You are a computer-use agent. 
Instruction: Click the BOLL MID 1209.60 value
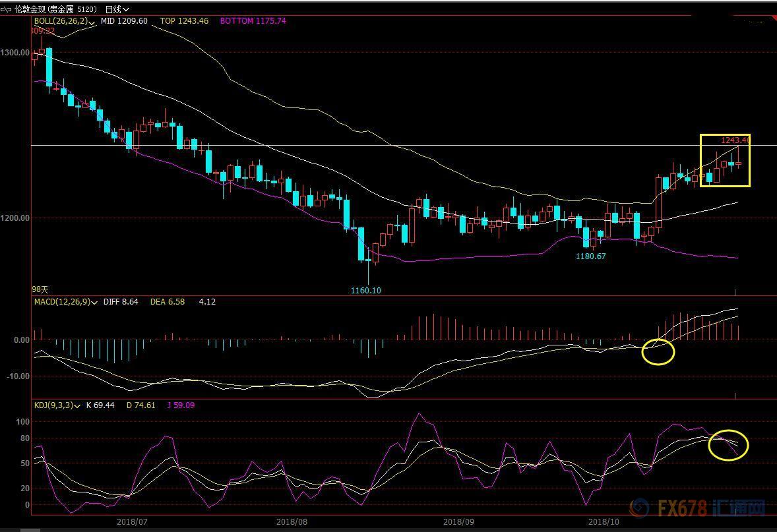[126, 21]
